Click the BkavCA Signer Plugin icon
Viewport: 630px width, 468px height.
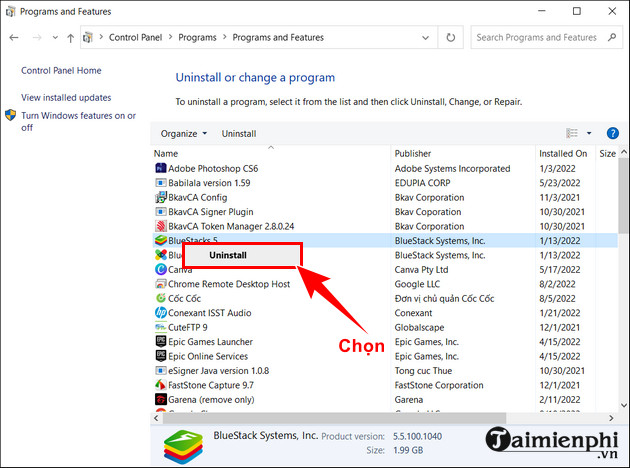coord(161,212)
